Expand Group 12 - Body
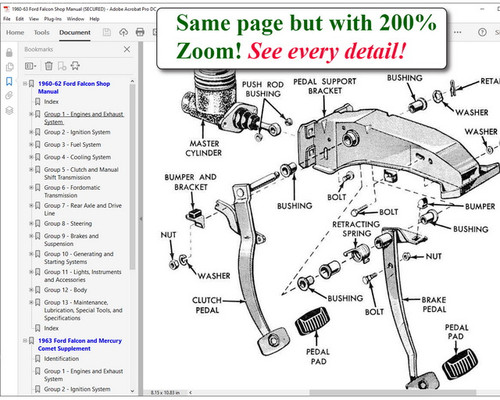500x400 pixels. [x=31, y=290]
